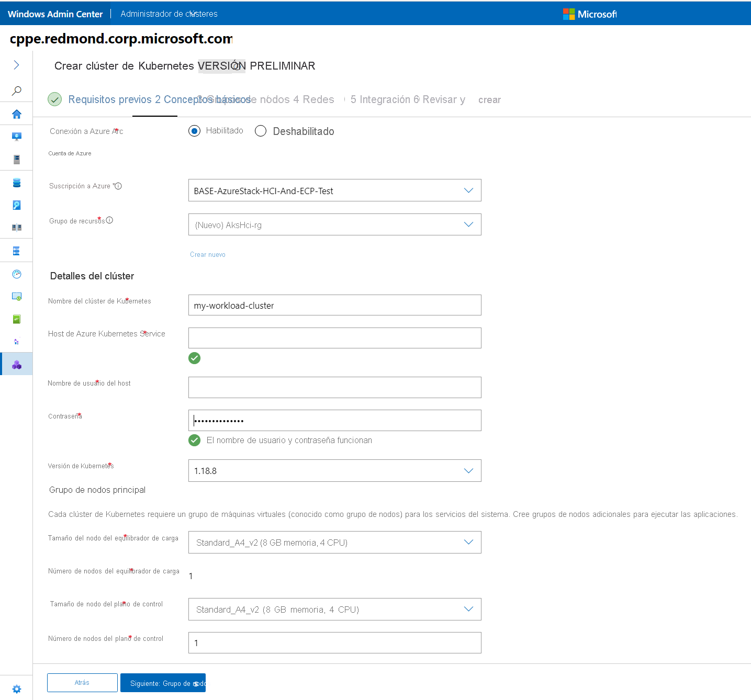
Task: Click the "Detalles del clúster" heading
Action: [x=92, y=276]
